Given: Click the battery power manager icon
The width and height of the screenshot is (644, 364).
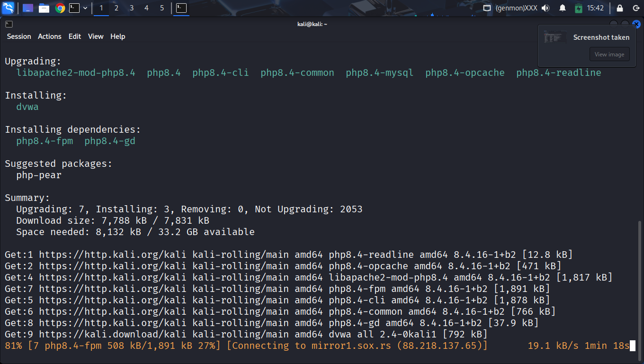Looking at the screenshot, I should [x=578, y=8].
